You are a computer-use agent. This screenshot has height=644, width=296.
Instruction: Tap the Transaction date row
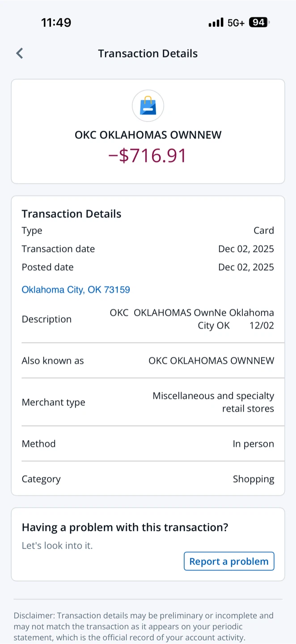[x=148, y=249]
